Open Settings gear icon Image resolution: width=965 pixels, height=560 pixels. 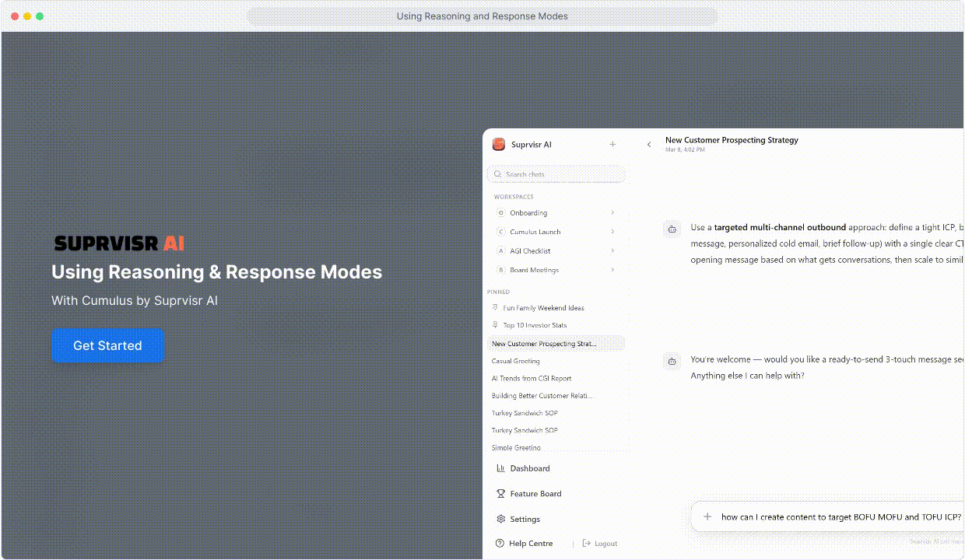pos(500,520)
